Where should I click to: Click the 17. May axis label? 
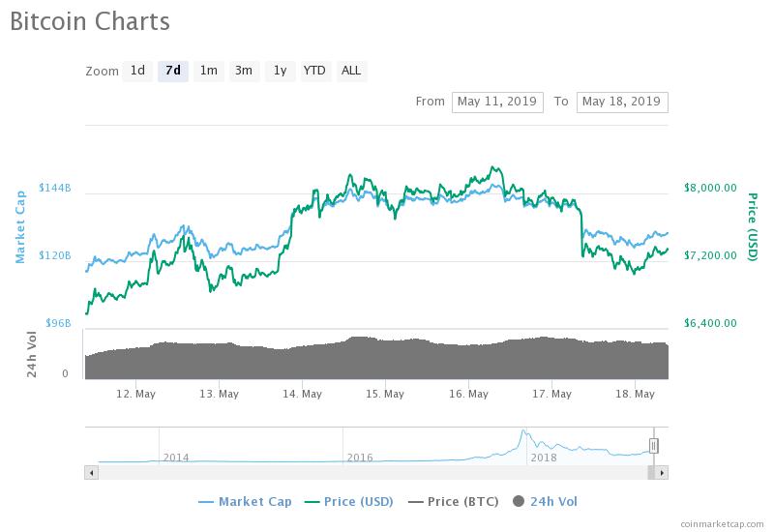(551, 394)
